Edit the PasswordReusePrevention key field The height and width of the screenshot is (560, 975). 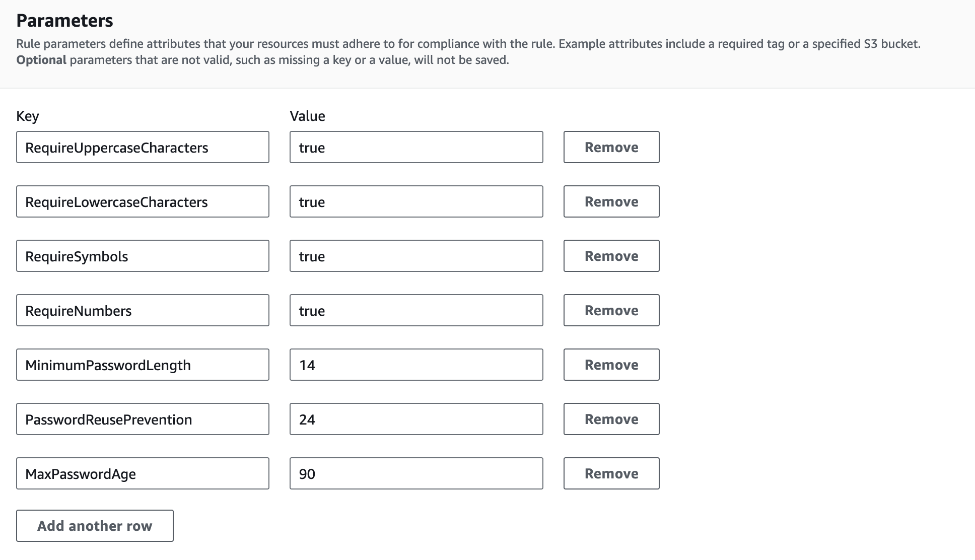coord(143,418)
